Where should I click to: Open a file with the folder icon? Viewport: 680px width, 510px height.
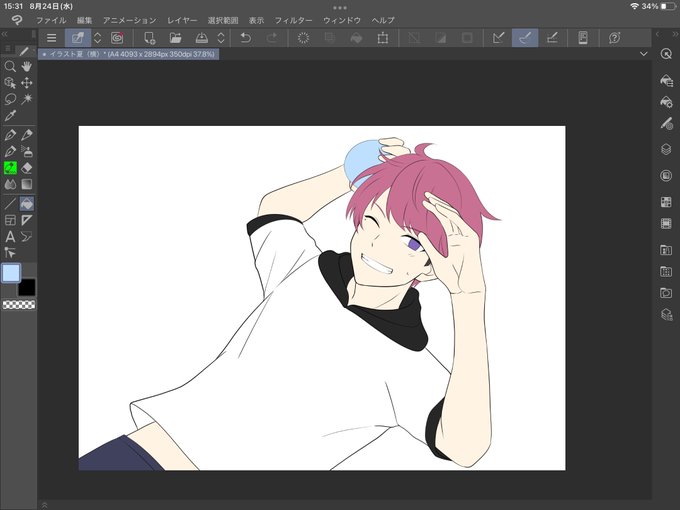coord(176,38)
